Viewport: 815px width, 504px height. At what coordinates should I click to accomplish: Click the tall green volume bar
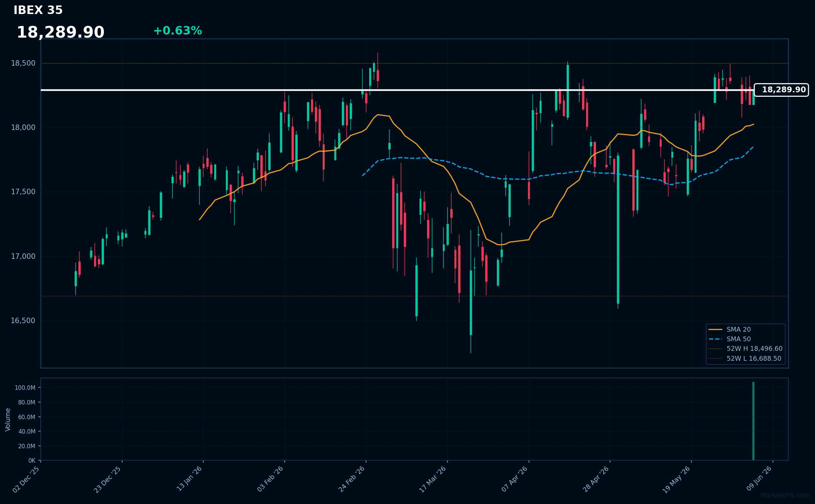(x=753, y=421)
